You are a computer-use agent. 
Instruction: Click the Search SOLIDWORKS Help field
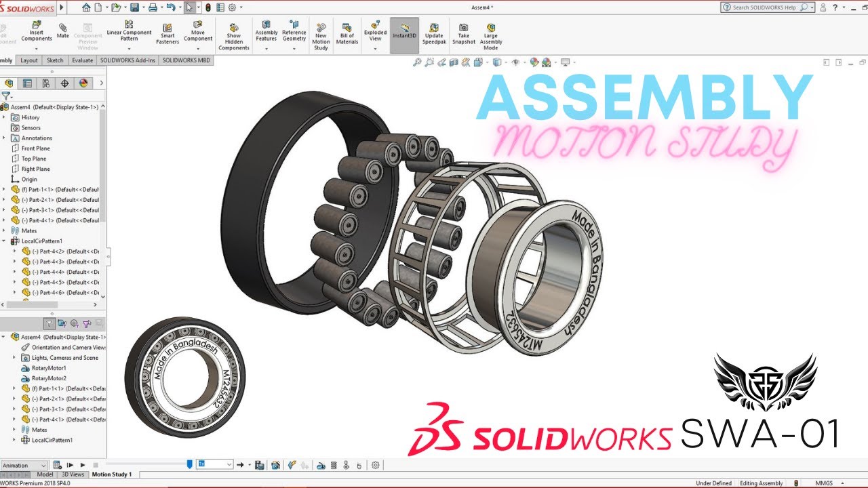coord(766,7)
